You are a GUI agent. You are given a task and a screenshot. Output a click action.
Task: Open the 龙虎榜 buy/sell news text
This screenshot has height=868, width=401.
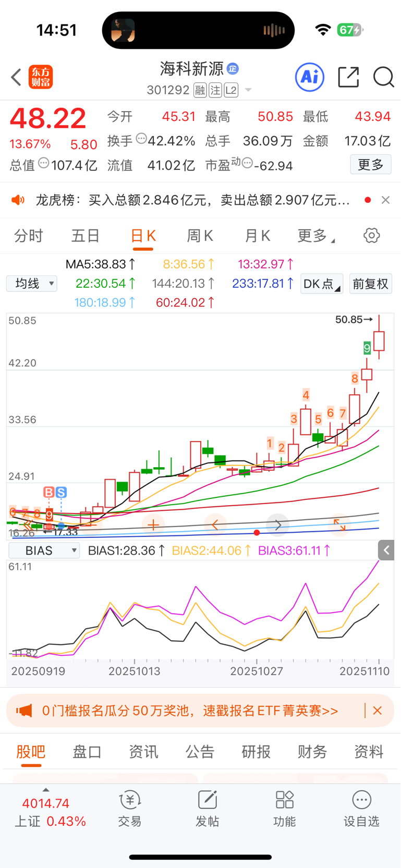point(193,200)
